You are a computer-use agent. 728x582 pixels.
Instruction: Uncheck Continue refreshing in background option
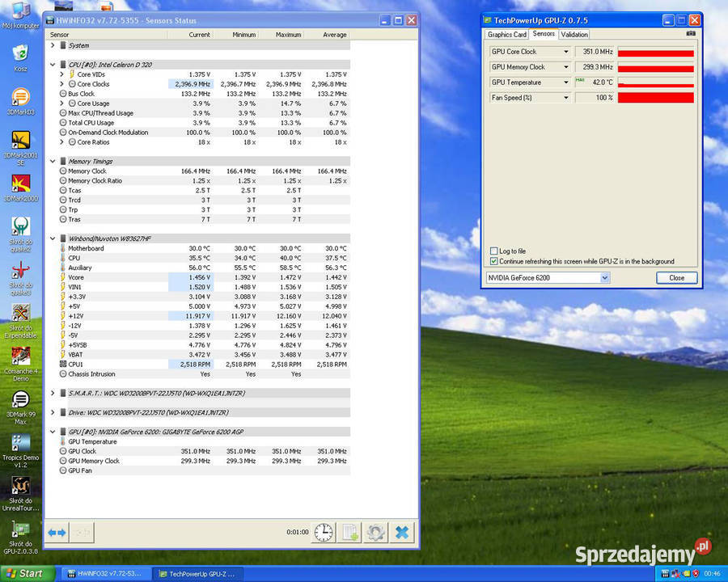494,261
